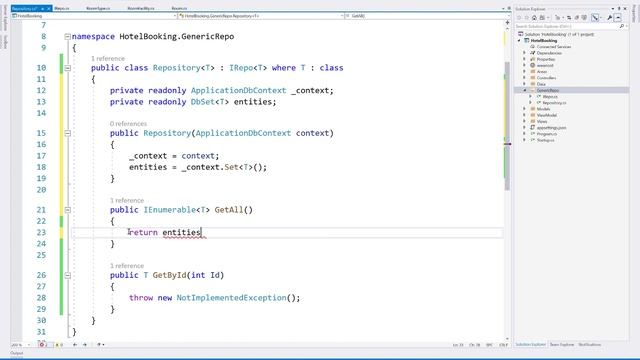Expand the Controllers folder node
The height and width of the screenshot is (360, 640).
coord(525,78)
